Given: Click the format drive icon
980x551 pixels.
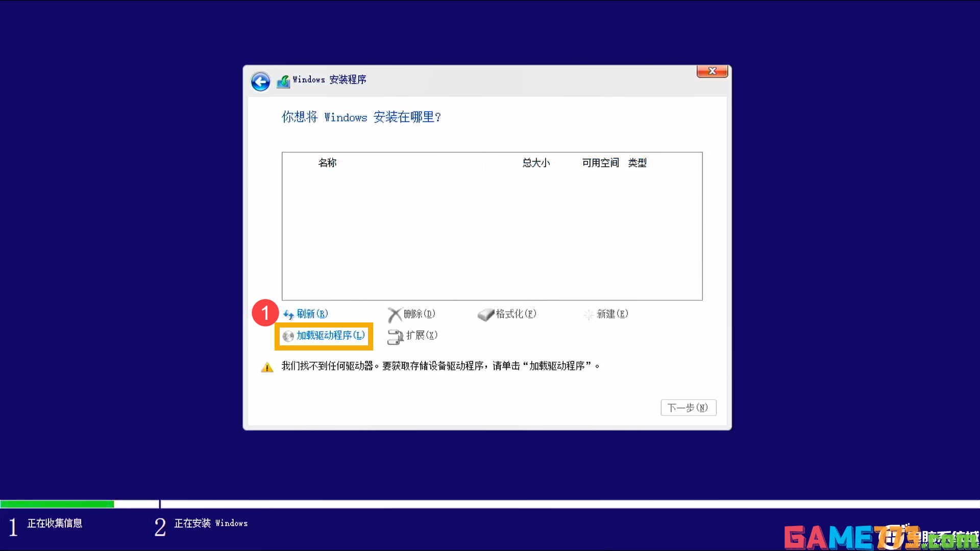Looking at the screenshot, I should click(485, 315).
